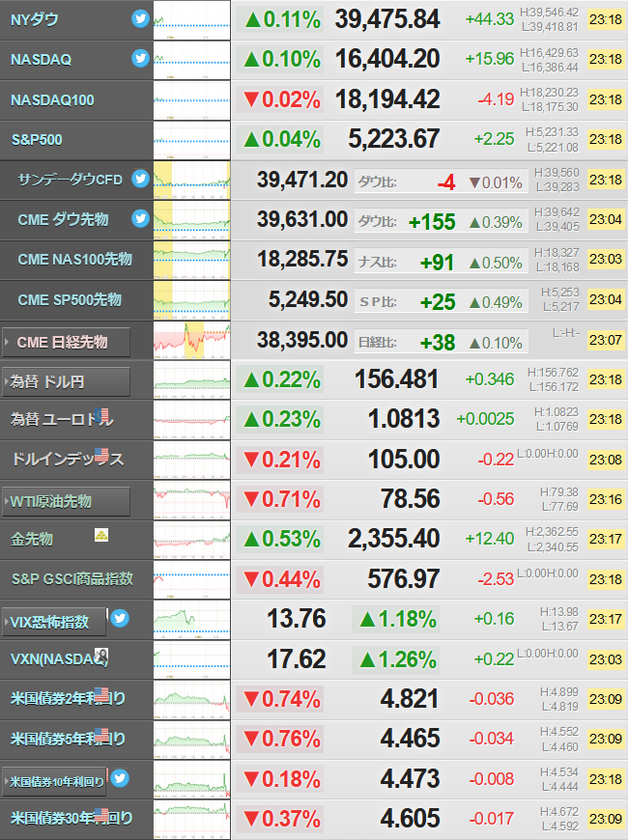Click the NASDAQ100 price 18,194.42
This screenshot has height=840, width=629.
pyautogui.click(x=387, y=99)
